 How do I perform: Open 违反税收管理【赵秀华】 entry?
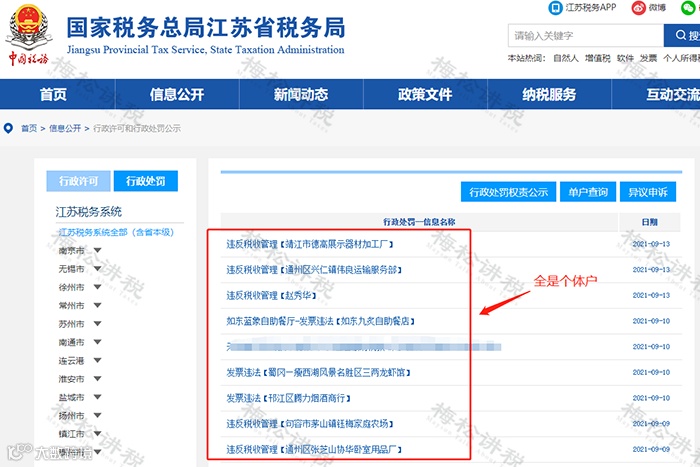271,296
